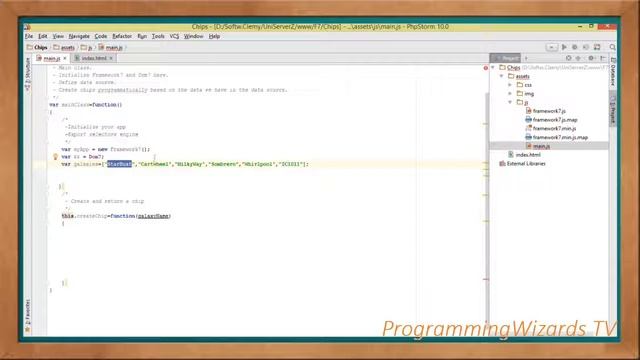Click the scroll from source icon
Viewport: 640px width, 360px height.
tap(568, 58)
